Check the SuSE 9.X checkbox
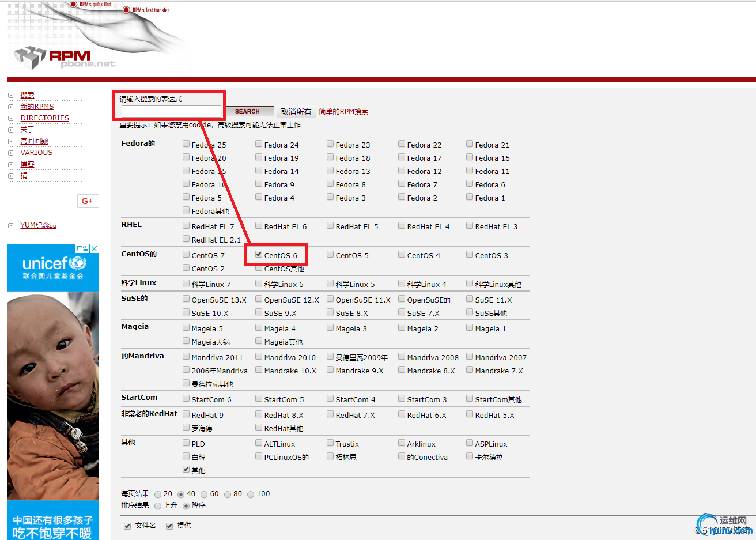The height and width of the screenshot is (540, 756). click(x=259, y=312)
